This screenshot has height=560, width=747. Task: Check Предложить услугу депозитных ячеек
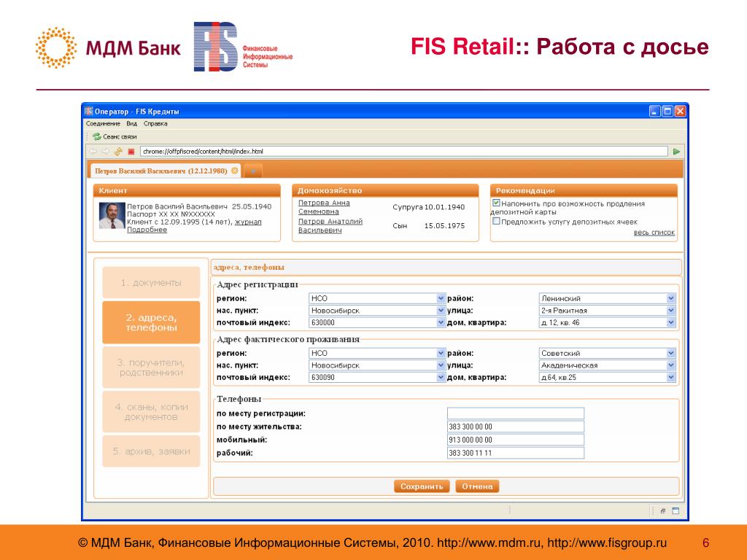click(496, 221)
